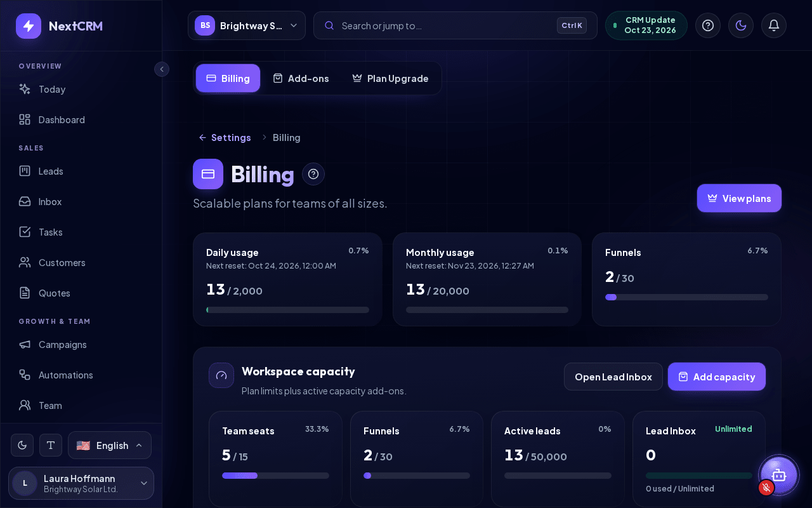Click 'Next reset: Nov 23, 2026, 12:27 AM'
Viewport: 812px width, 508px height.
(470, 266)
